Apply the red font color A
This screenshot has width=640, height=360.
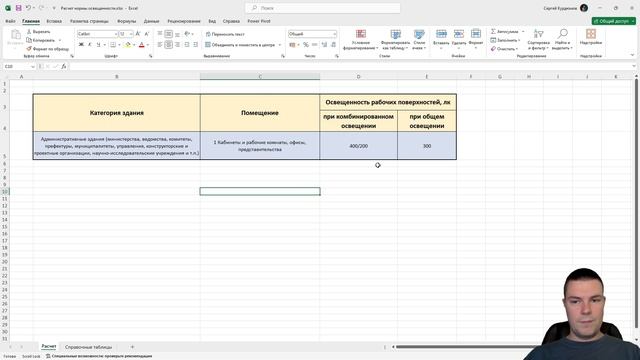(x=142, y=44)
